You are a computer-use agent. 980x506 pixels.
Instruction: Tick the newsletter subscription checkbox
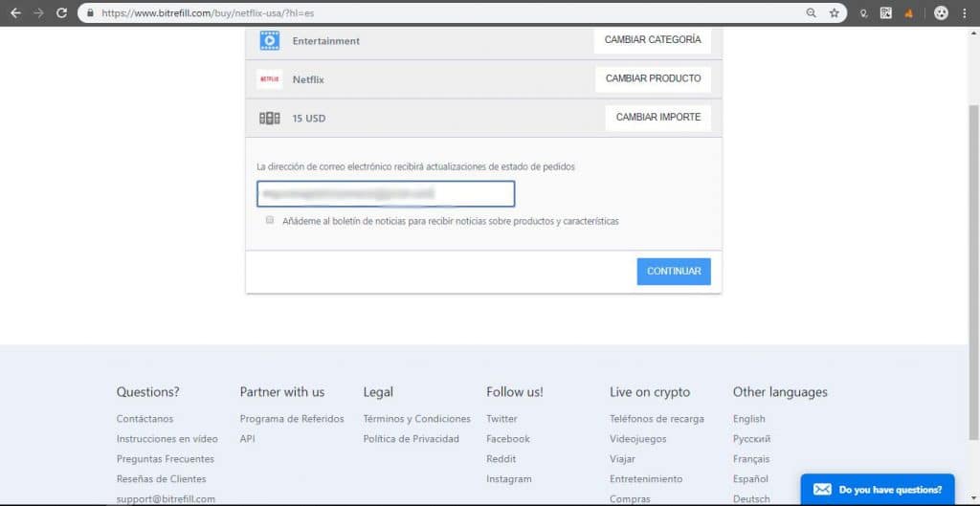tap(270, 220)
